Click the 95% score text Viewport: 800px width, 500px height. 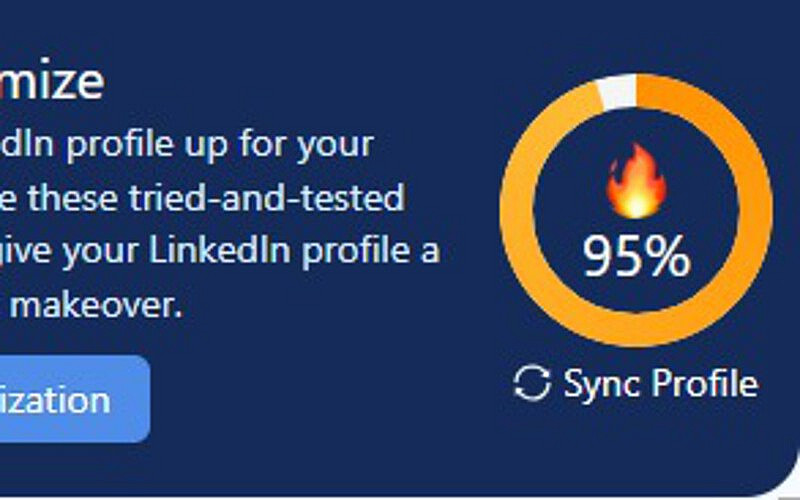click(x=636, y=257)
